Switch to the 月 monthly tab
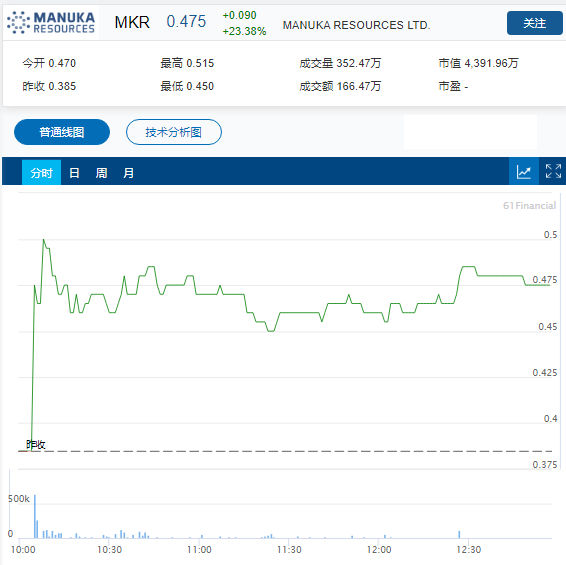The image size is (566, 565). [129, 173]
